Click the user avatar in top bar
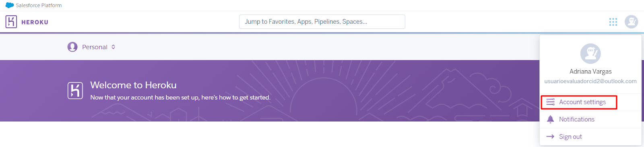 [x=631, y=22]
